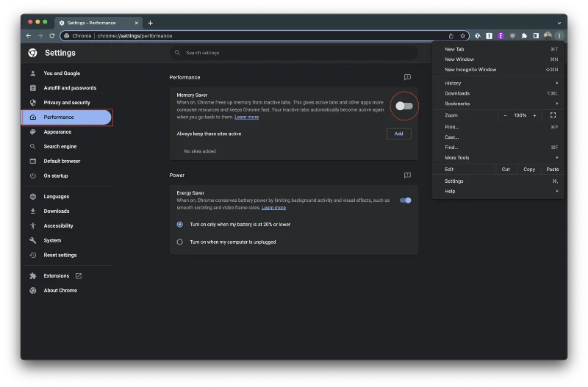Open a new tab with plus icon
The image size is (588, 387).
point(151,23)
